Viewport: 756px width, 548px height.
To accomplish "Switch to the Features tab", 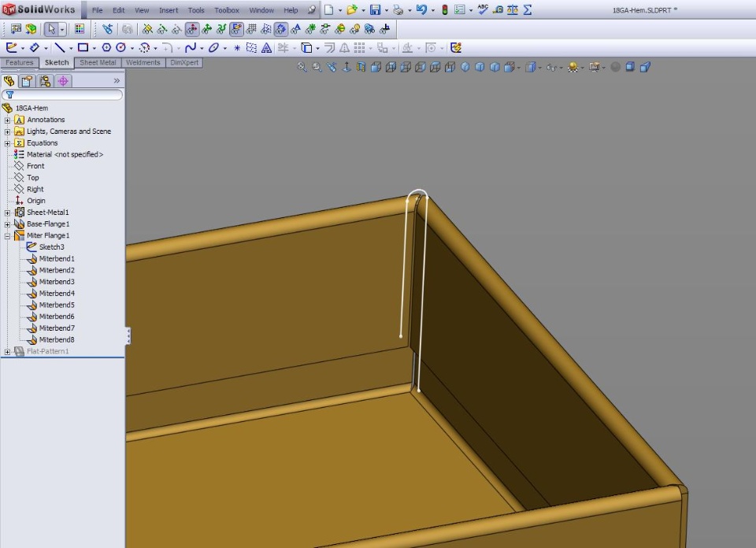I will pyautogui.click(x=20, y=62).
